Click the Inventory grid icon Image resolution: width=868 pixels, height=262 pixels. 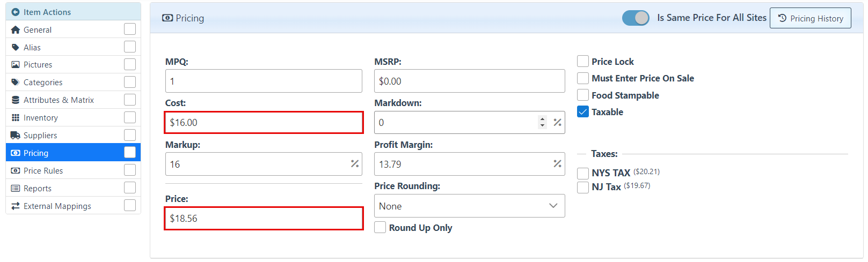click(15, 118)
